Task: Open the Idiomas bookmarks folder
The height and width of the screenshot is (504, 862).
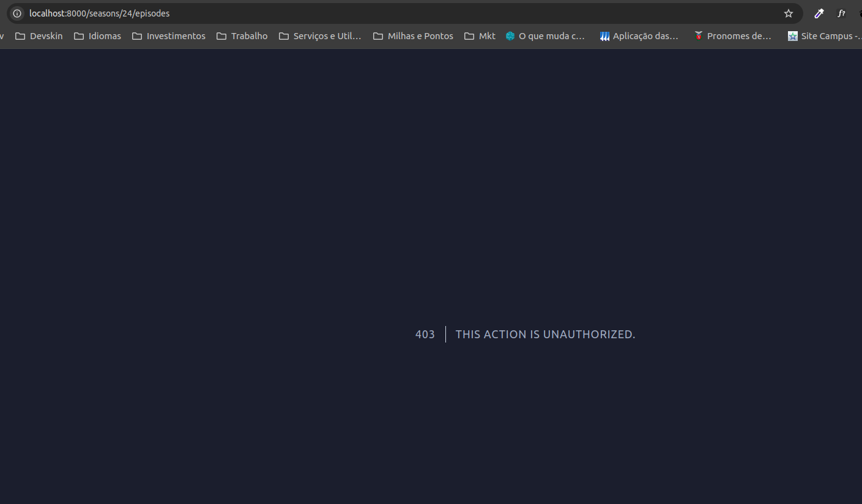Action: tap(97, 36)
